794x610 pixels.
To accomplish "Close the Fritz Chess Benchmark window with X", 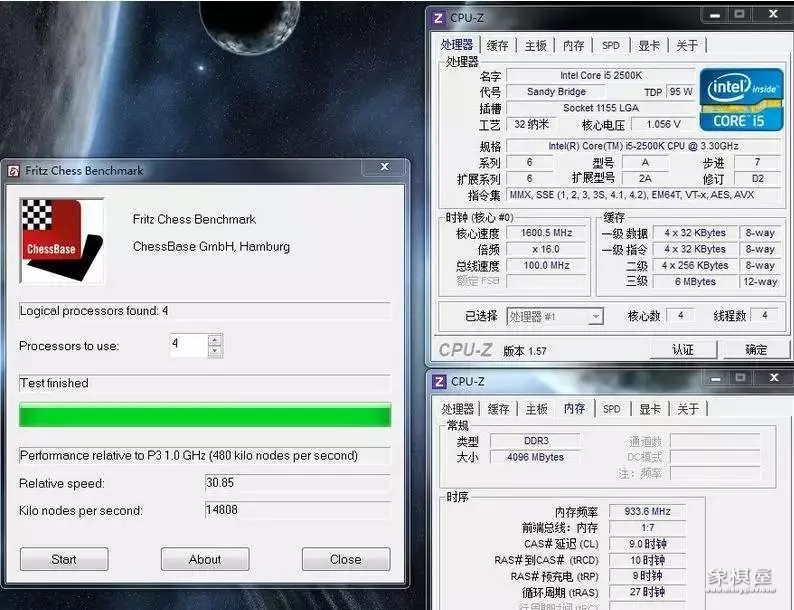I will pos(384,167).
